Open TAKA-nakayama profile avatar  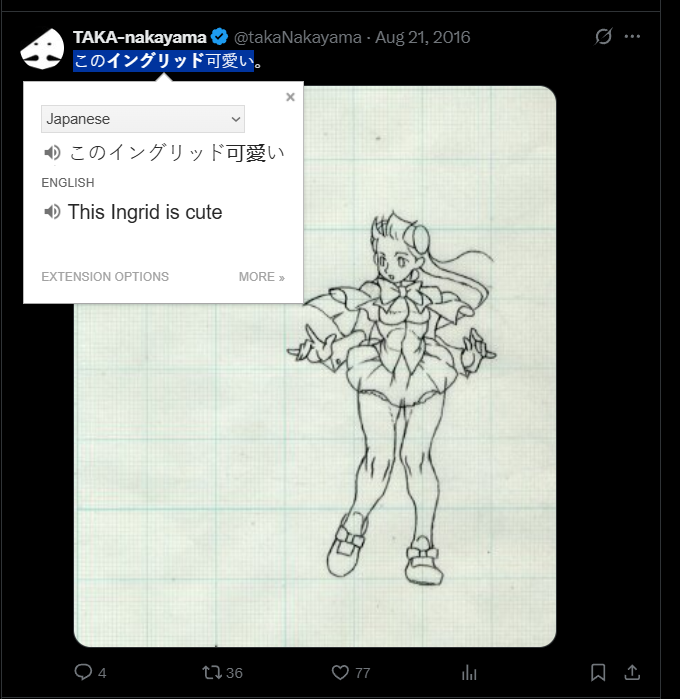pyautogui.click(x=42, y=49)
